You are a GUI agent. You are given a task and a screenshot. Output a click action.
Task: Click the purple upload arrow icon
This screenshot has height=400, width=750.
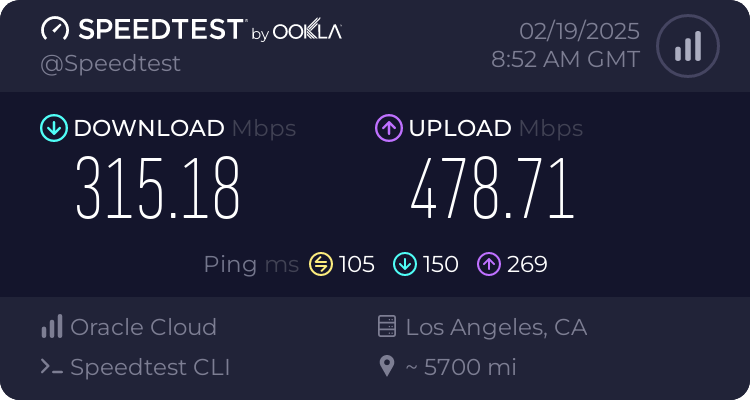(388, 128)
